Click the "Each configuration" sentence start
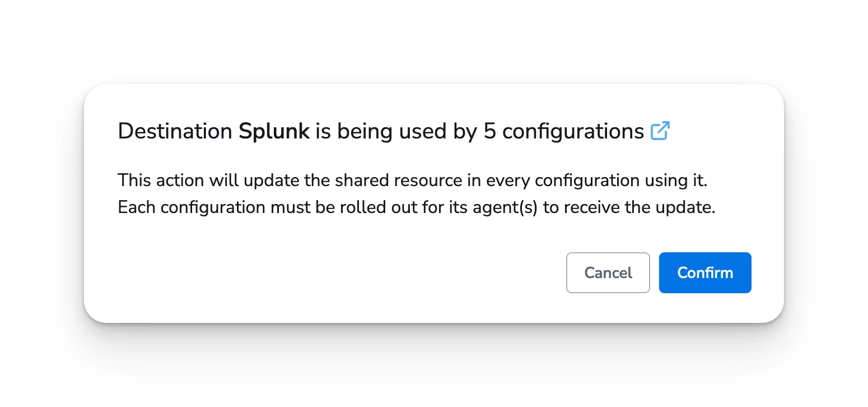This screenshot has height=407, width=868. 191,207
